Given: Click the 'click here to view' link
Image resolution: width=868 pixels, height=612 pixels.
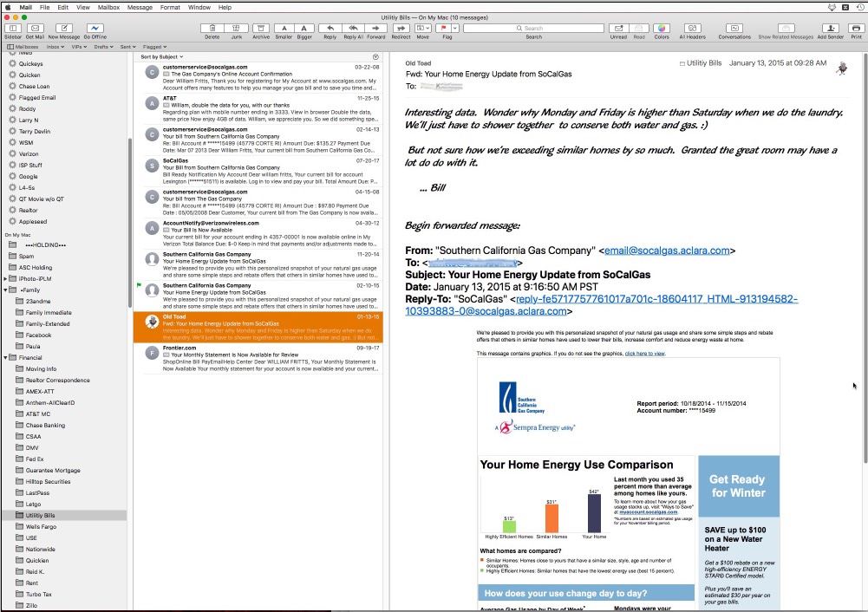Looking at the screenshot, I should 645,354.
